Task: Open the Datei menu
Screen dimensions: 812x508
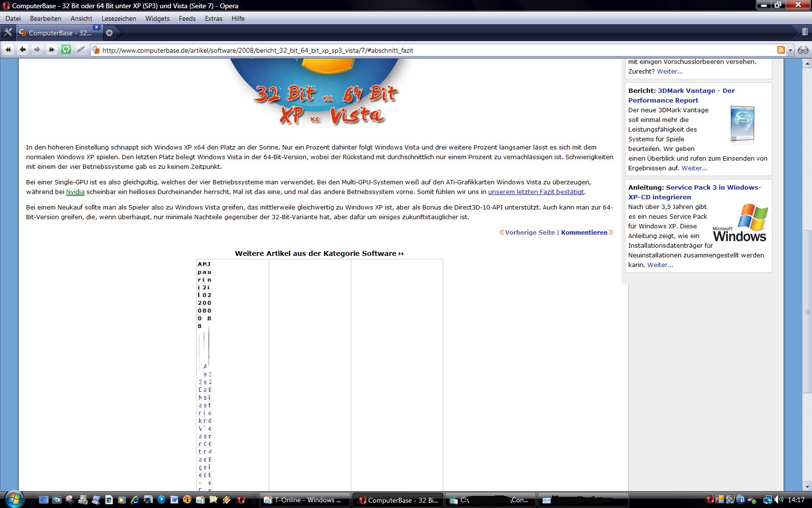Action: (x=13, y=18)
